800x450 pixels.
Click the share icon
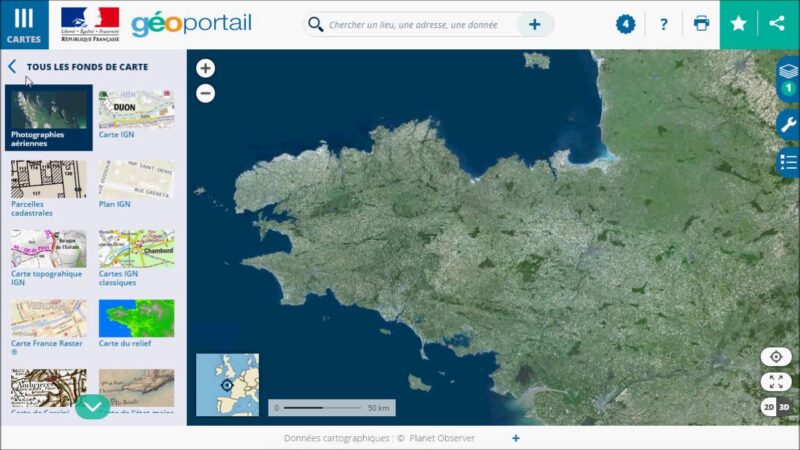coord(778,24)
